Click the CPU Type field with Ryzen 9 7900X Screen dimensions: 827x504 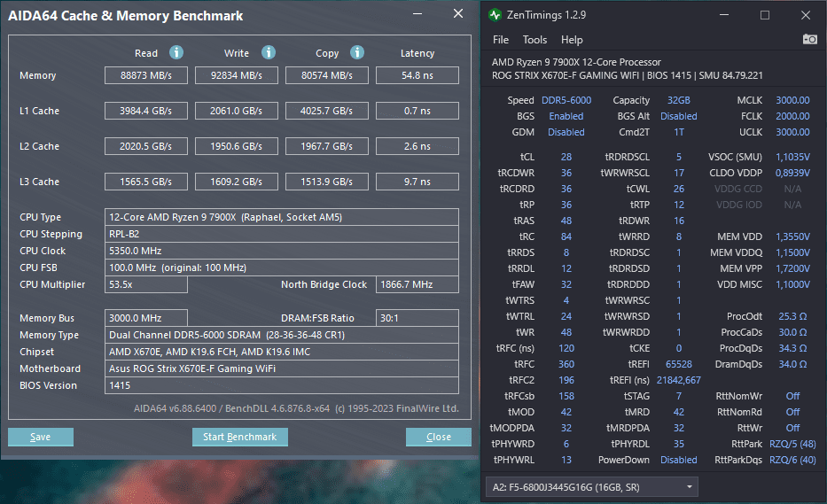[x=282, y=217]
